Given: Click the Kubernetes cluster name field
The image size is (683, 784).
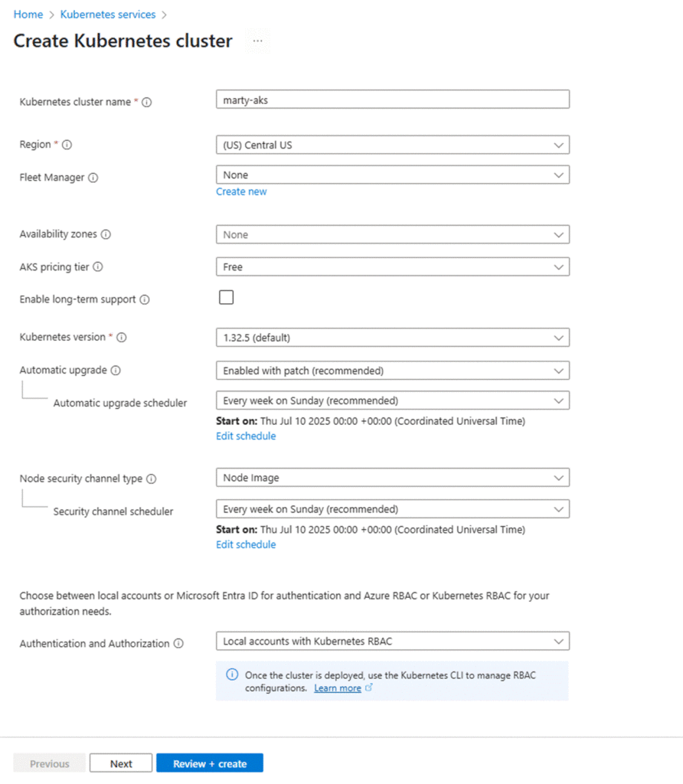Looking at the screenshot, I should (x=392, y=100).
